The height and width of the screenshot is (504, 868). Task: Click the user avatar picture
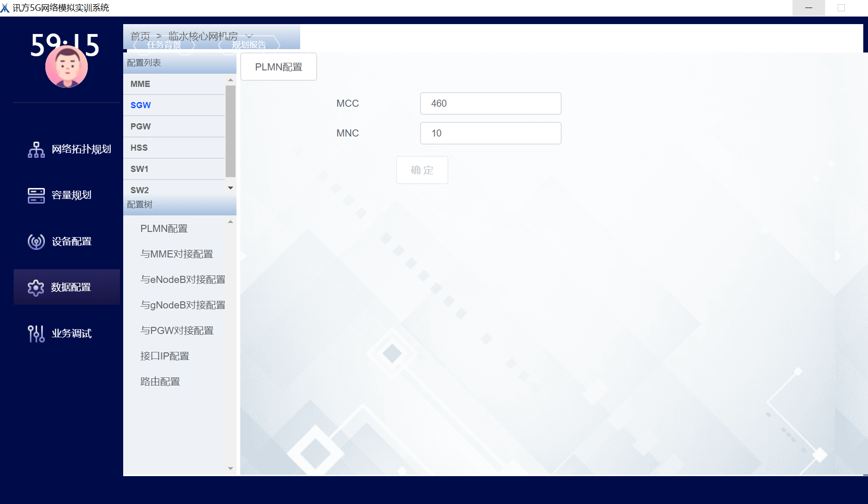coord(67,67)
